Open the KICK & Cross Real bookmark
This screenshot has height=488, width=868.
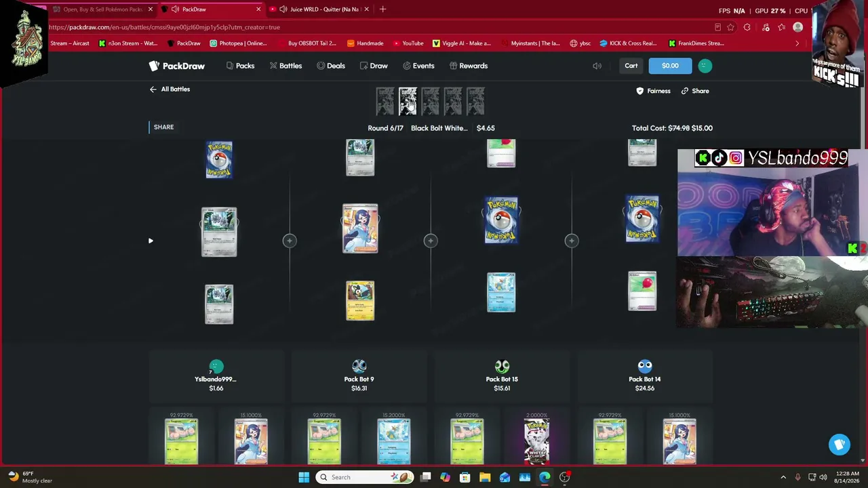point(628,43)
